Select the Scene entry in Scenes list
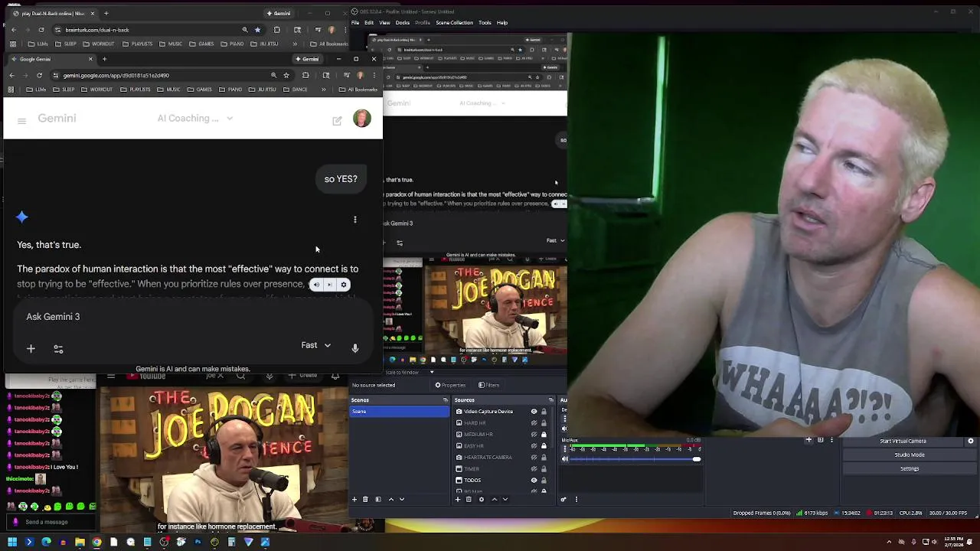Viewport: 980px width, 551px height. (x=400, y=412)
